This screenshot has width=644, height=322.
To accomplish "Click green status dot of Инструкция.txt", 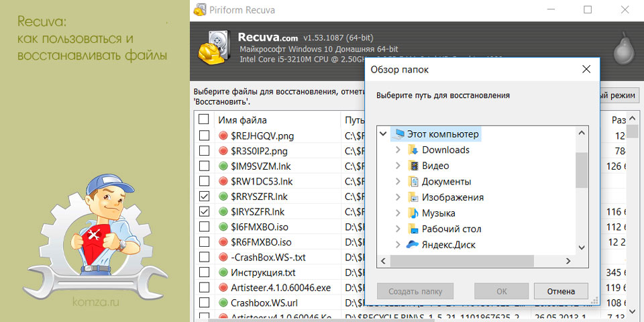I will (x=223, y=272).
